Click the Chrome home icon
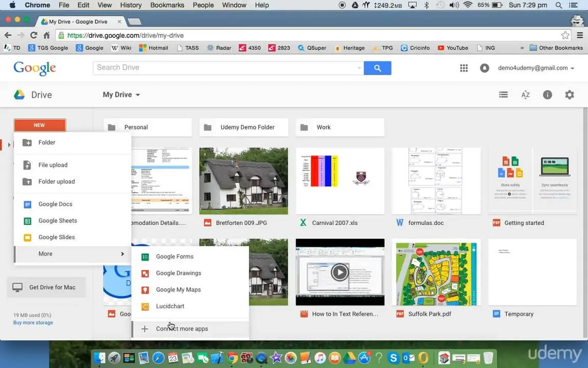 tap(46, 35)
